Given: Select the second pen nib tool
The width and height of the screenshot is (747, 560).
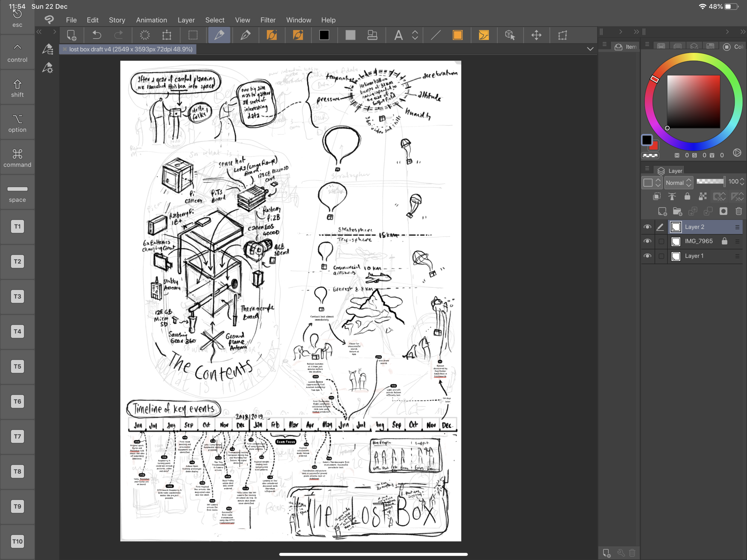Looking at the screenshot, I should (246, 35).
